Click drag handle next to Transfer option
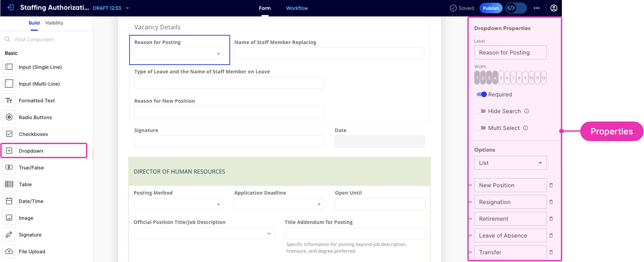Image resolution: width=644 pixels, height=262 pixels. point(470,252)
